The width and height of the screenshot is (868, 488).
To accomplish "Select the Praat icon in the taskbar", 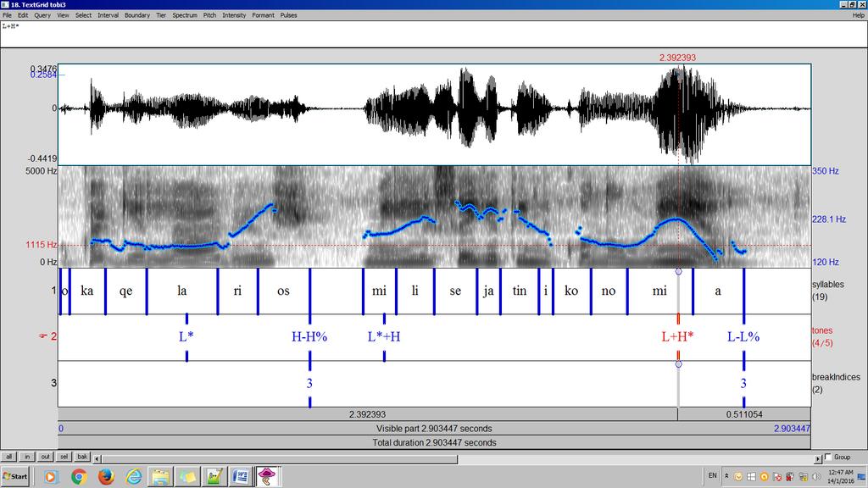I will tap(267, 476).
